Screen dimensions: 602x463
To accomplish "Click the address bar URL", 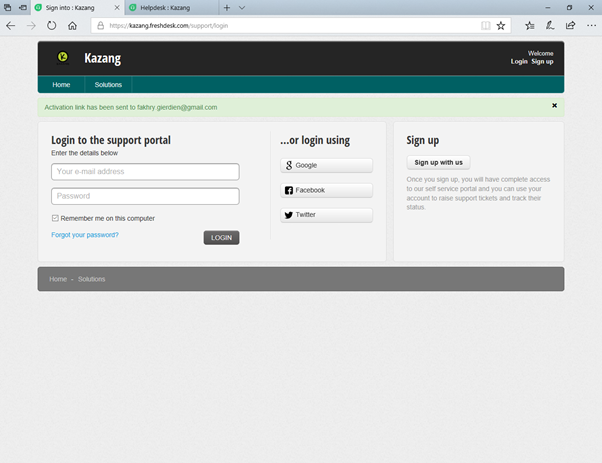I will pos(169,26).
